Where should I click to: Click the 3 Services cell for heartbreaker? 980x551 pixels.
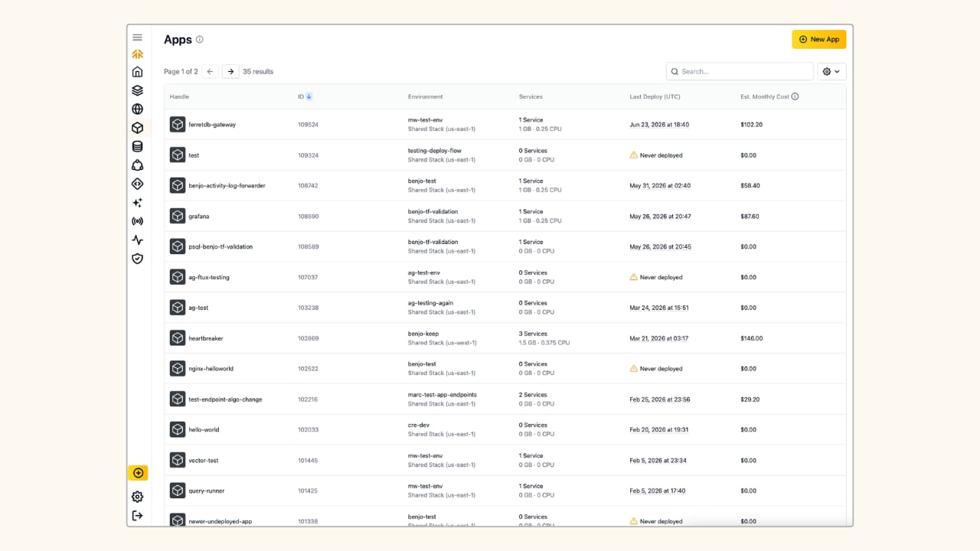coord(533,334)
